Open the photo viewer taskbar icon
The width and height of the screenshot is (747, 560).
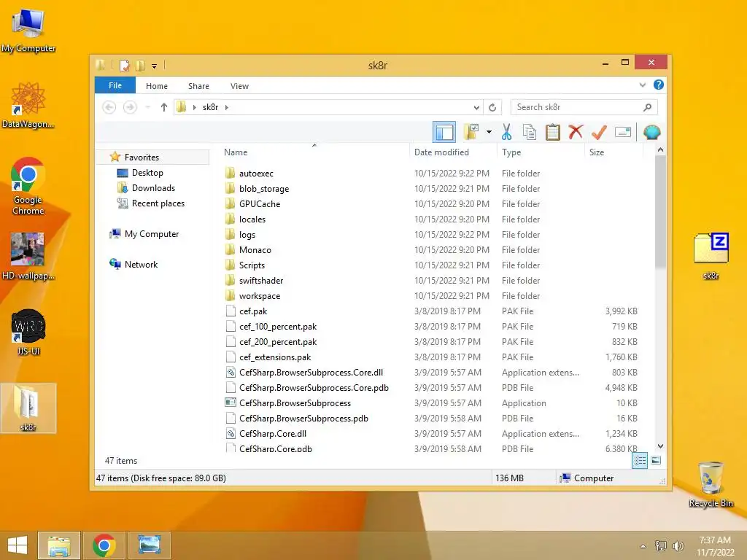pyautogui.click(x=149, y=545)
